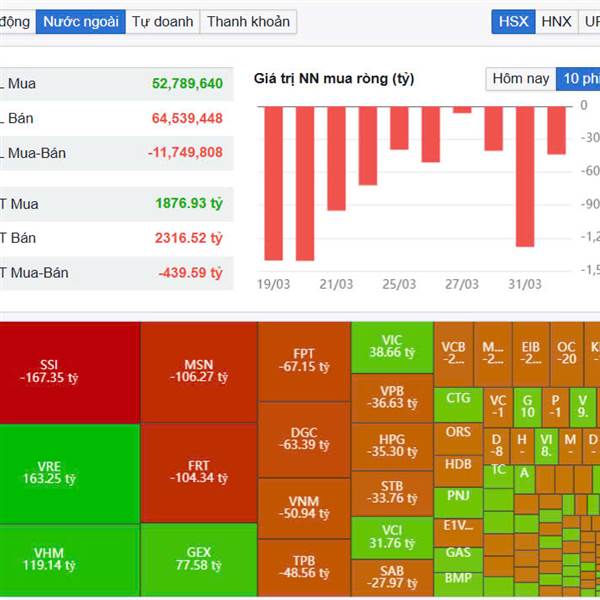Open the Thanh khoản tab

tap(248, 22)
